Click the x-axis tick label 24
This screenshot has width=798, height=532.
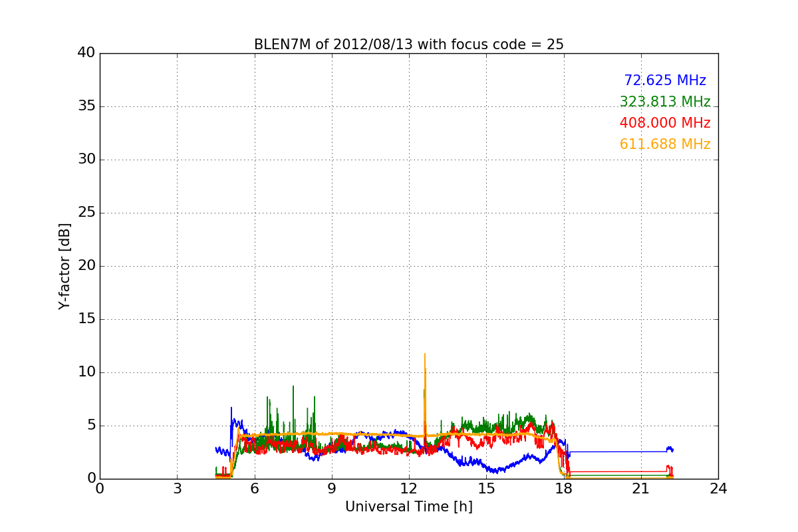[718, 489]
